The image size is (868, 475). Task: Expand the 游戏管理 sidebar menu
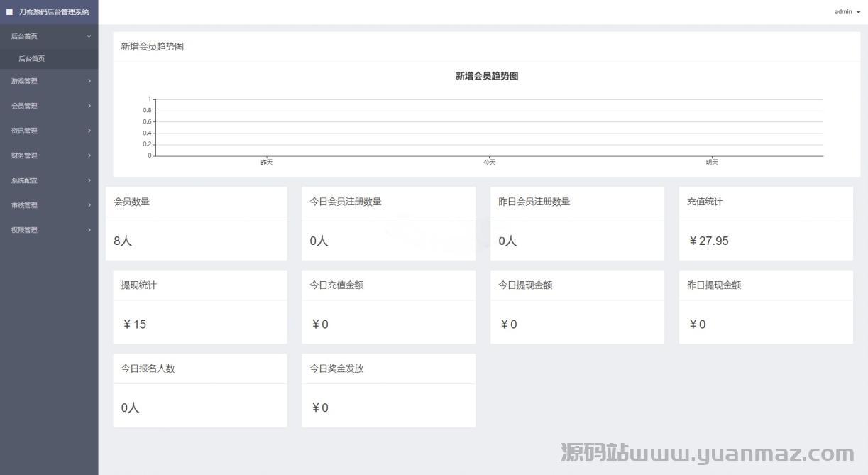pyautogui.click(x=25, y=81)
